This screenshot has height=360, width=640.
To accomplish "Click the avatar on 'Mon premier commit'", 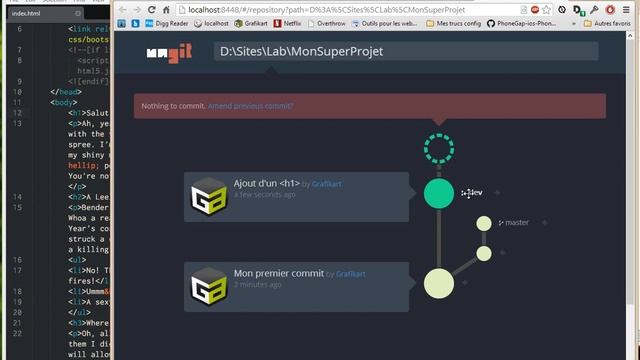I will (209, 287).
